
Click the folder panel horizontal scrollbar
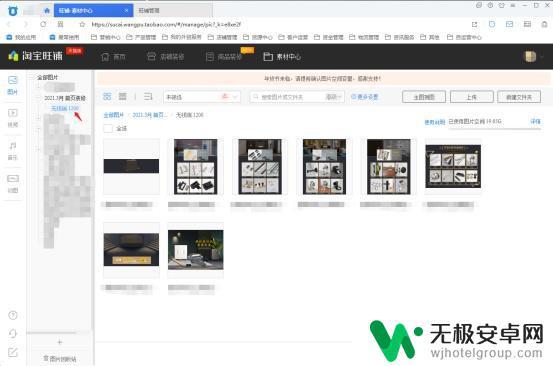tap(51, 333)
